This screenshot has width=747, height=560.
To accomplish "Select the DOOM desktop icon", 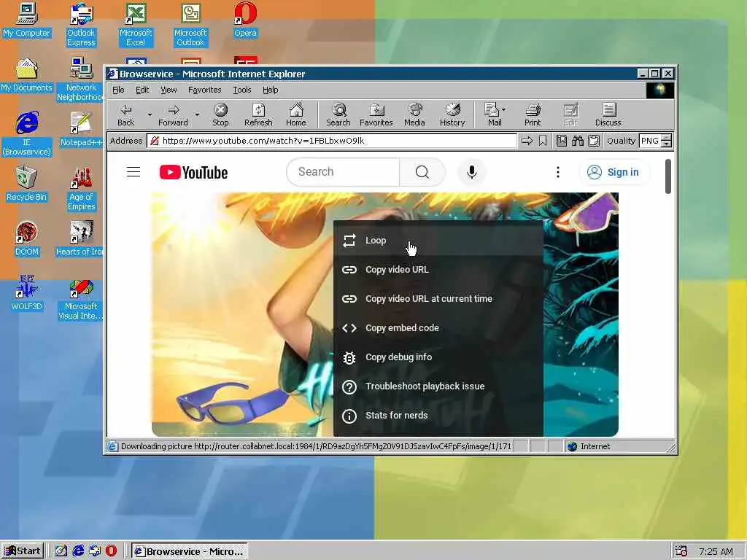I will pyautogui.click(x=27, y=239).
